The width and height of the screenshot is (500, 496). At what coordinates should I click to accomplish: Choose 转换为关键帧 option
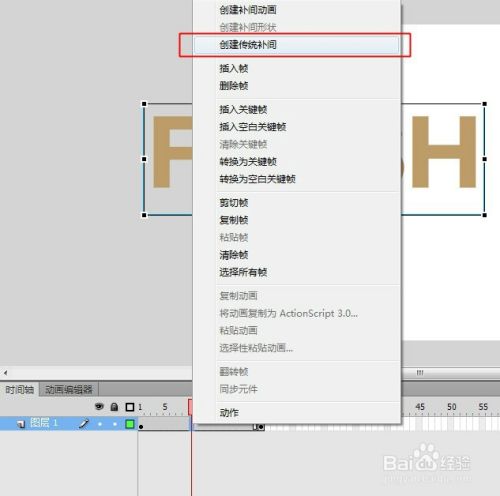(x=248, y=162)
